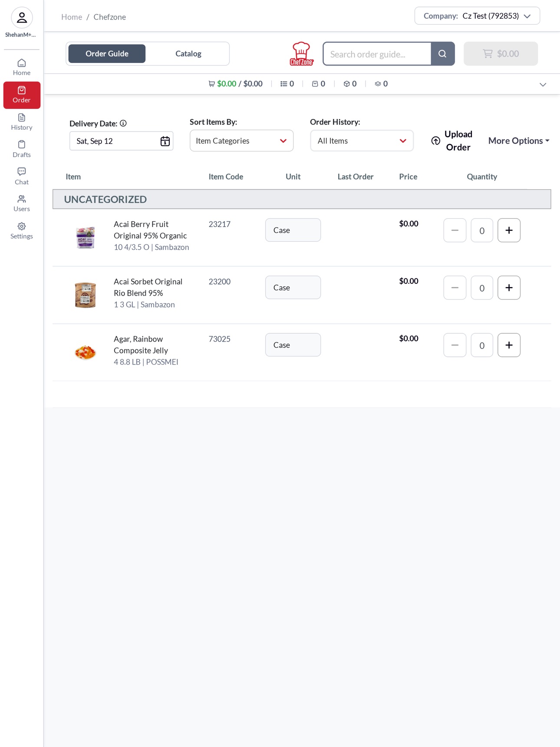560x747 pixels.
Task: Click the Acai Berry Fruit product thumbnail
Action: tap(86, 237)
